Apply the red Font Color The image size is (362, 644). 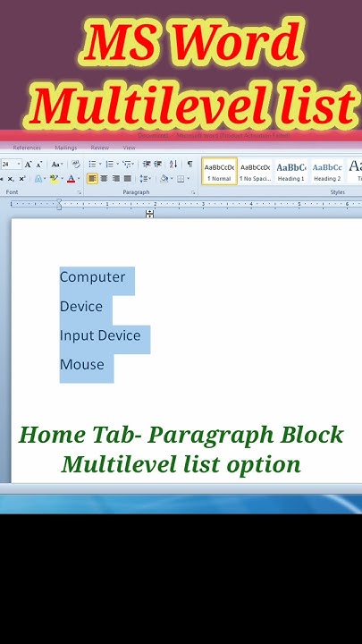[71, 179]
